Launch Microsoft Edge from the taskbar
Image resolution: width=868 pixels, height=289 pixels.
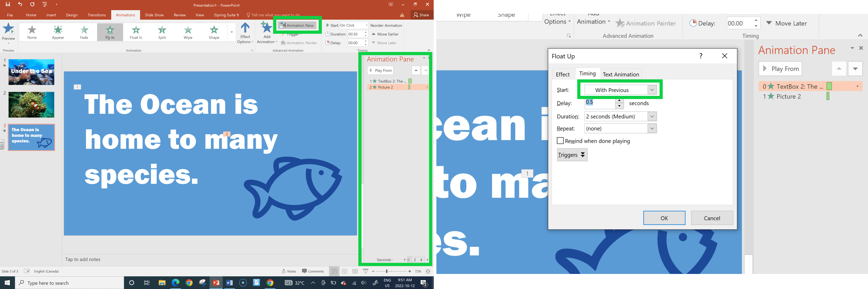pyautogui.click(x=176, y=283)
